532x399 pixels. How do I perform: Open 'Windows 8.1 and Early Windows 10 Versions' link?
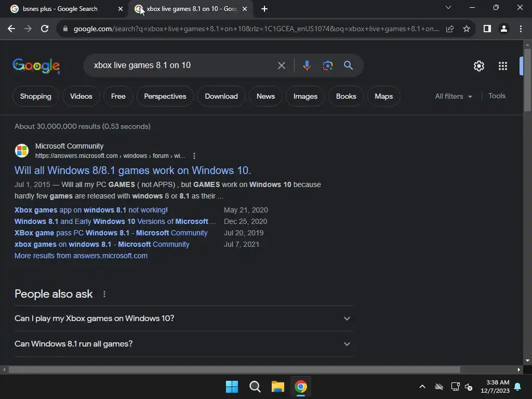(115, 221)
